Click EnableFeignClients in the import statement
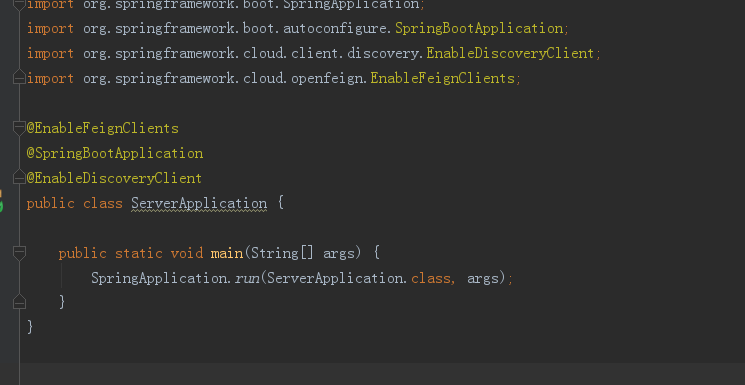Image resolution: width=745 pixels, height=385 pixels. [x=442, y=78]
